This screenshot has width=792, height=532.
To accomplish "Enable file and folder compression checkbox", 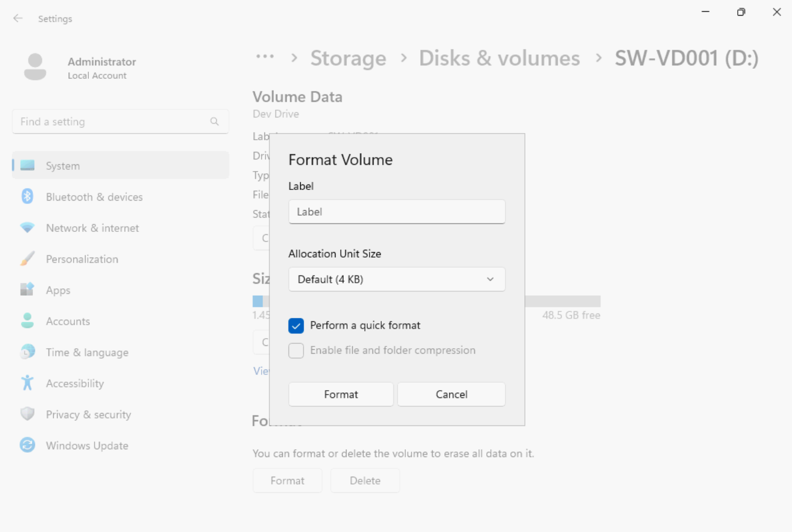I will [296, 350].
